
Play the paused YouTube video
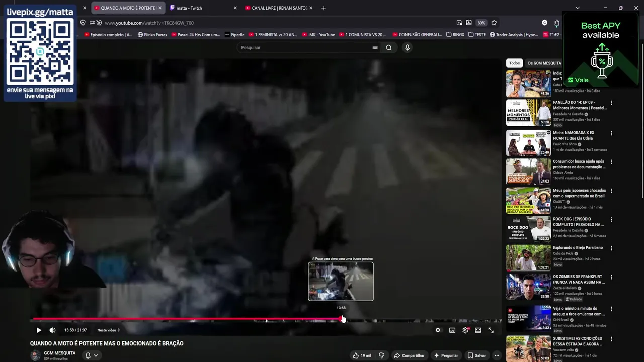point(39,330)
